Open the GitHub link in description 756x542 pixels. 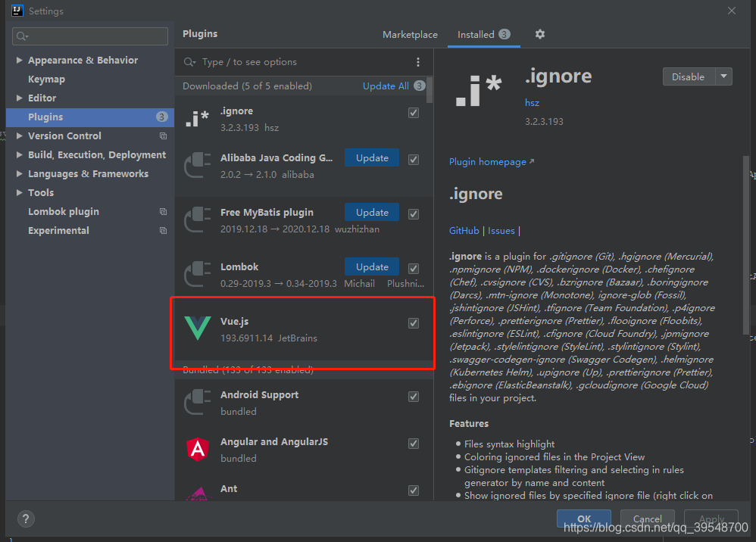pyautogui.click(x=464, y=231)
